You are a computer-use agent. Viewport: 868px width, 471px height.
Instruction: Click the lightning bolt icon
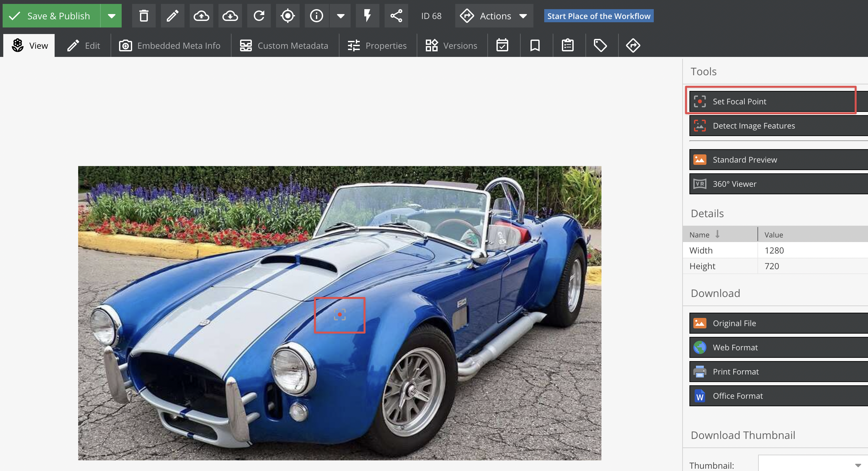(367, 16)
